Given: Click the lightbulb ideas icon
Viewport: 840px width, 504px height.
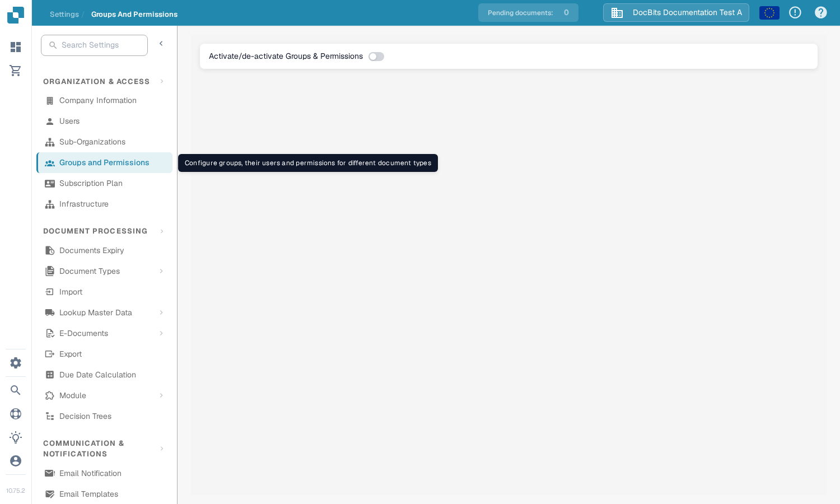Looking at the screenshot, I should click(x=16, y=437).
